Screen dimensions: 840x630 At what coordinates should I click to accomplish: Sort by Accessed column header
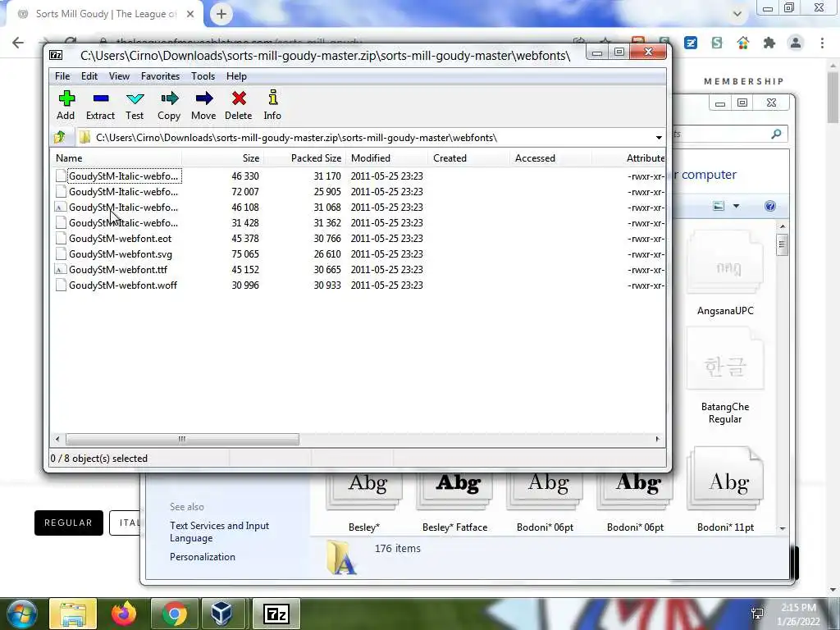click(x=550, y=158)
